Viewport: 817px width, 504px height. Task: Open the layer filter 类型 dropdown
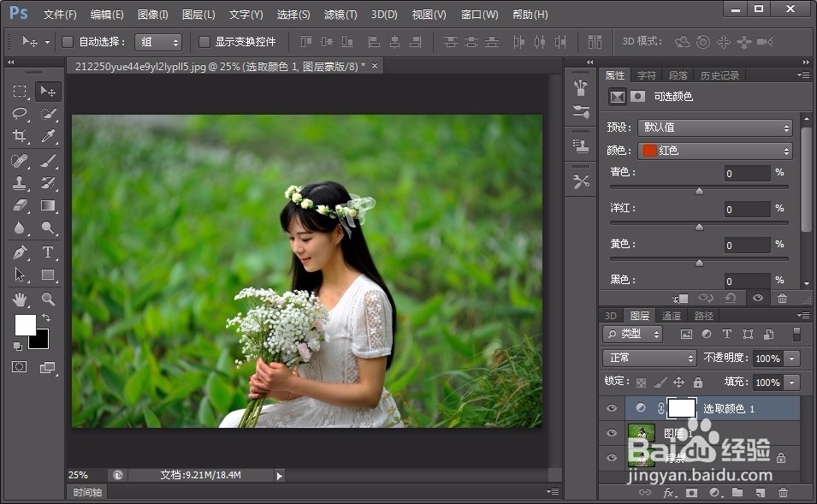632,334
